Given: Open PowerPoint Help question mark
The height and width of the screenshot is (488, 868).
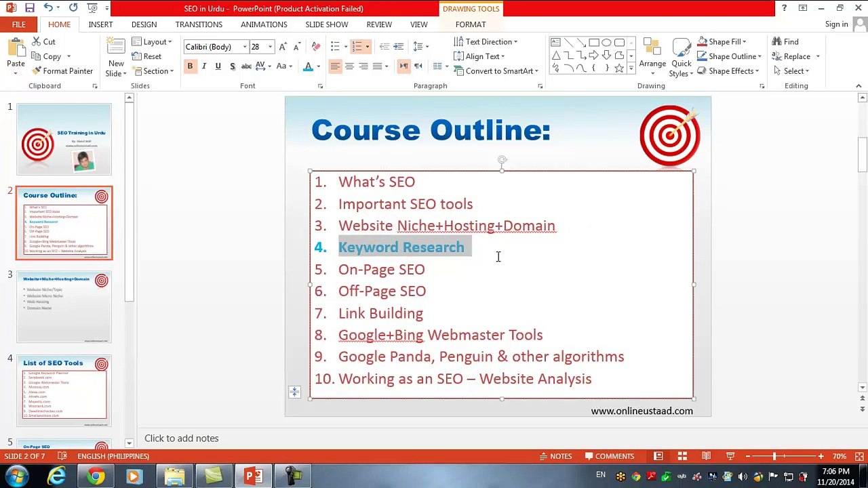Looking at the screenshot, I should point(784,8).
